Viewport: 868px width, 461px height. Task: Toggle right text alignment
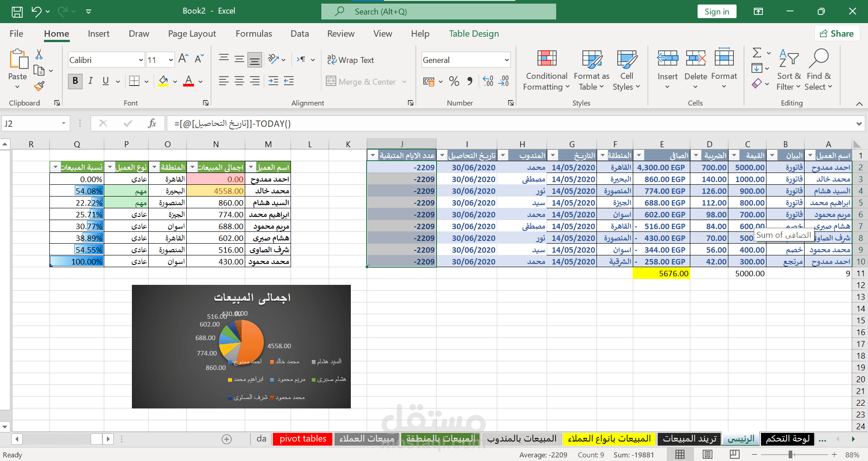(255, 81)
